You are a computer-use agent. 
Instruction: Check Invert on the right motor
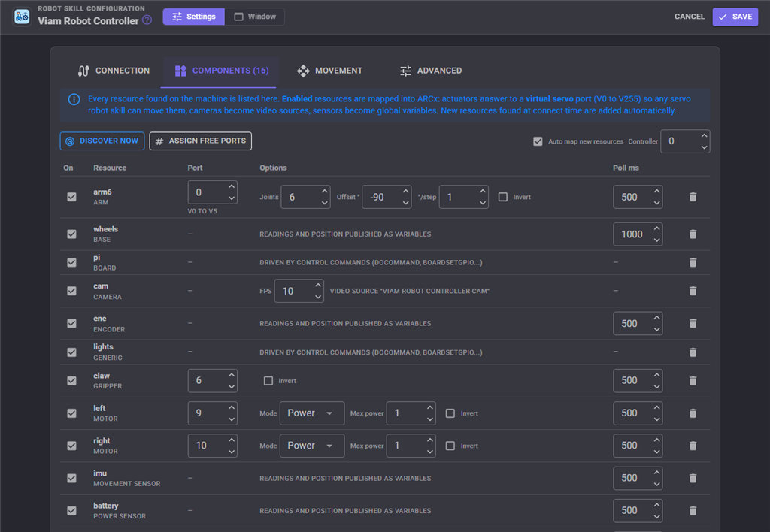pyautogui.click(x=450, y=446)
